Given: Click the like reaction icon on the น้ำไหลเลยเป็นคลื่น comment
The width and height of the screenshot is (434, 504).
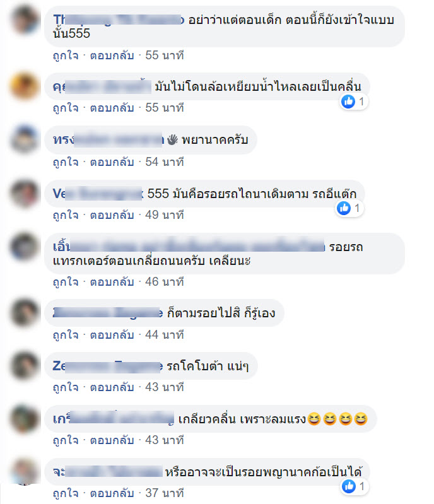Looking at the screenshot, I should 348,102.
